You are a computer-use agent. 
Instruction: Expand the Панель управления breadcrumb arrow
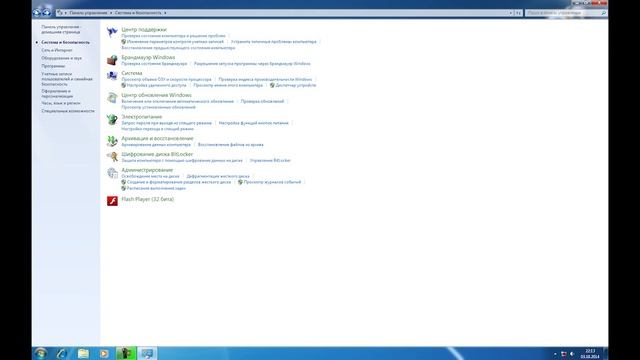tap(111, 13)
